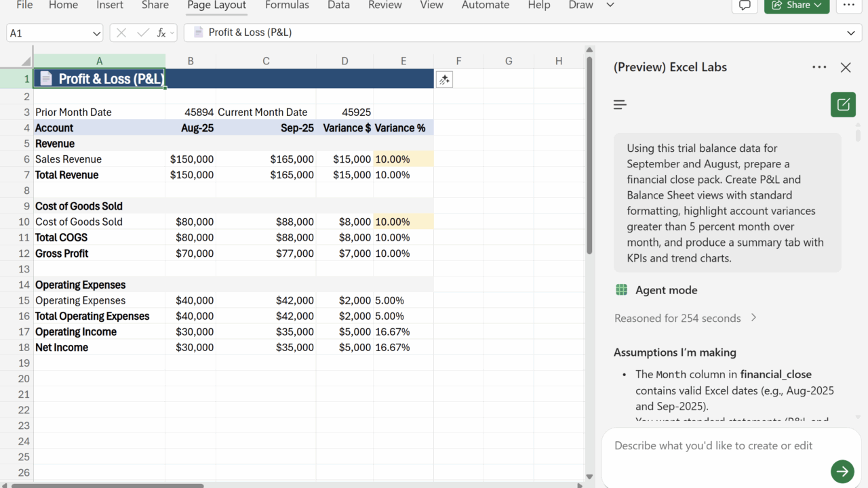Select Agent mode label
Screen dimensions: 868x488
coord(666,290)
